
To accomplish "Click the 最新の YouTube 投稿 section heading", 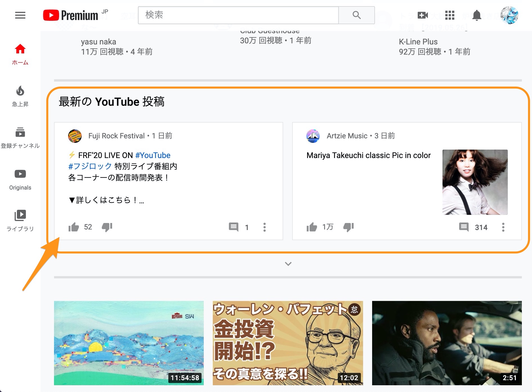I will (x=111, y=102).
